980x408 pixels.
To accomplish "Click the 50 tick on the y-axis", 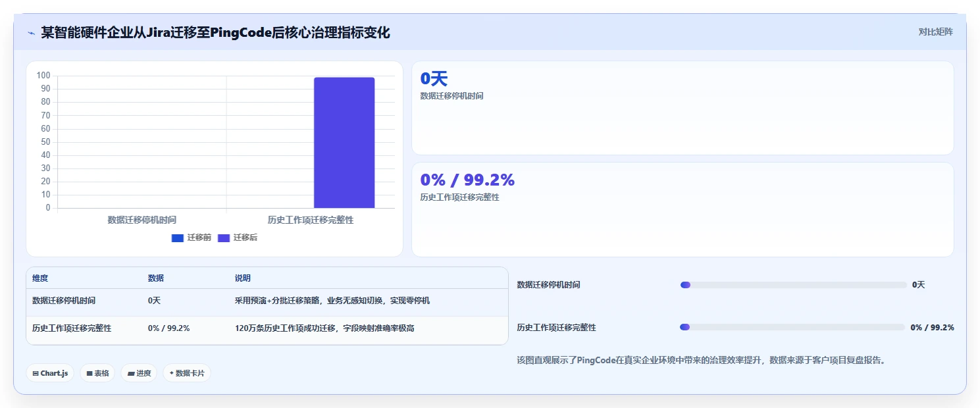I will pyautogui.click(x=46, y=141).
